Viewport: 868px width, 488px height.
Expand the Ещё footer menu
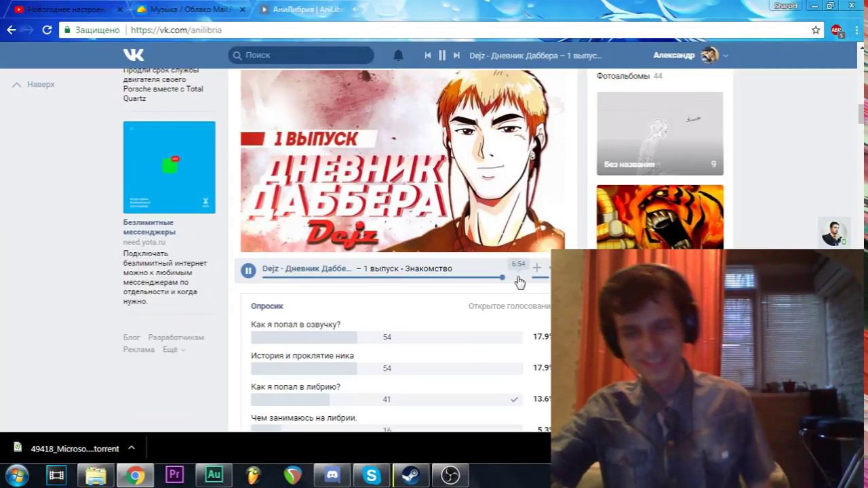click(x=174, y=350)
